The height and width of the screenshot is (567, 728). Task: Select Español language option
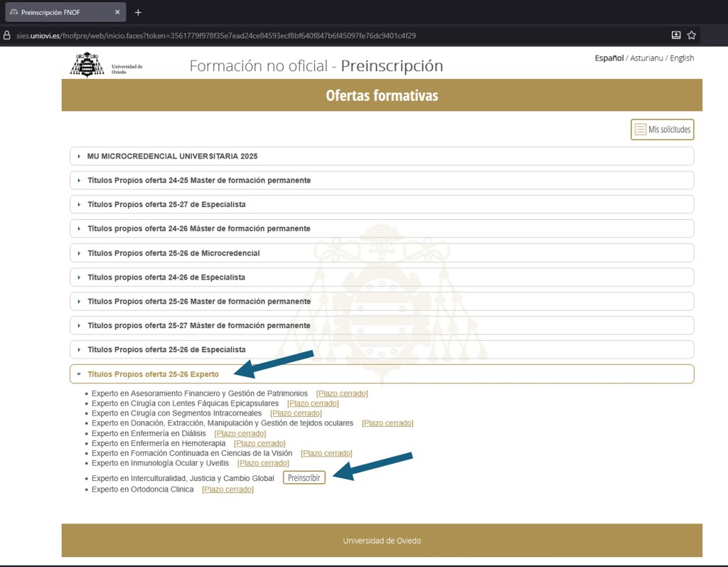pos(609,58)
